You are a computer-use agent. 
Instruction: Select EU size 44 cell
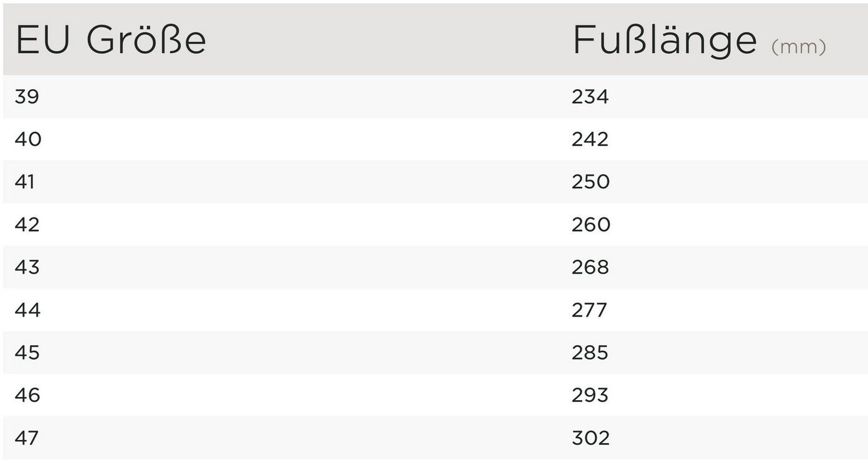27,310
